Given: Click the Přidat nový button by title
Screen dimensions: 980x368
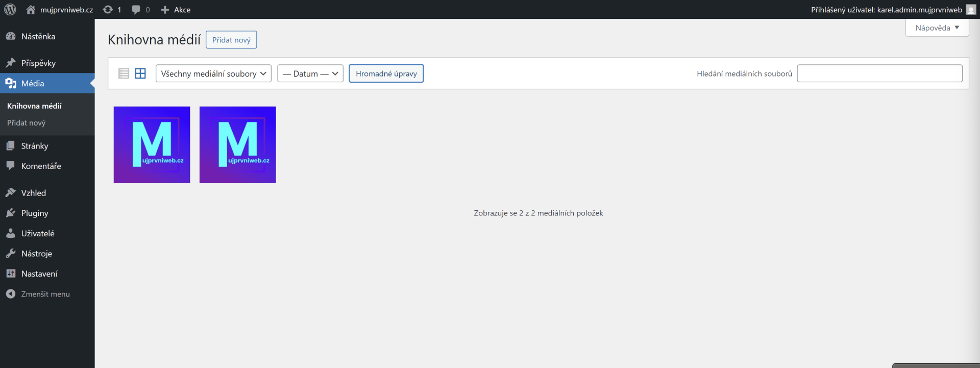Looking at the screenshot, I should point(231,40).
